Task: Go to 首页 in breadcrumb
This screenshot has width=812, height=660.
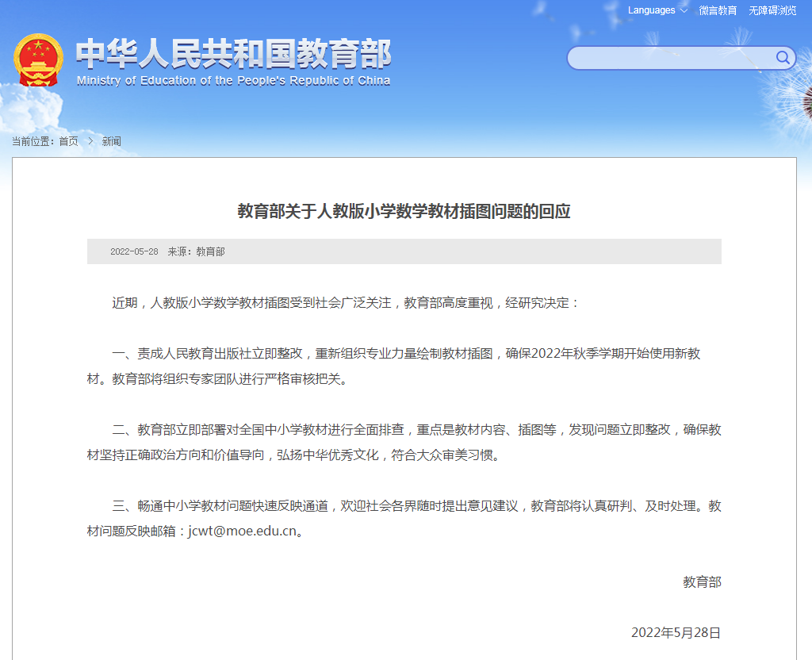Action: click(68, 141)
